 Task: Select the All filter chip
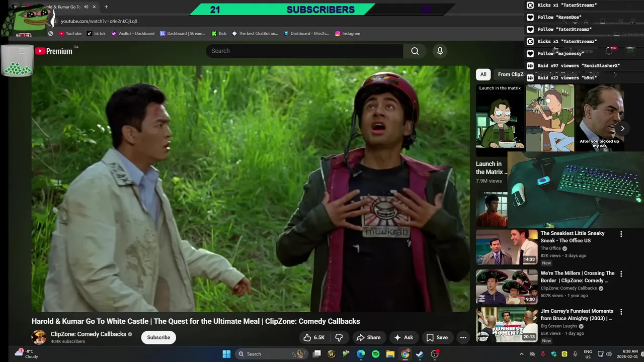coord(483,74)
